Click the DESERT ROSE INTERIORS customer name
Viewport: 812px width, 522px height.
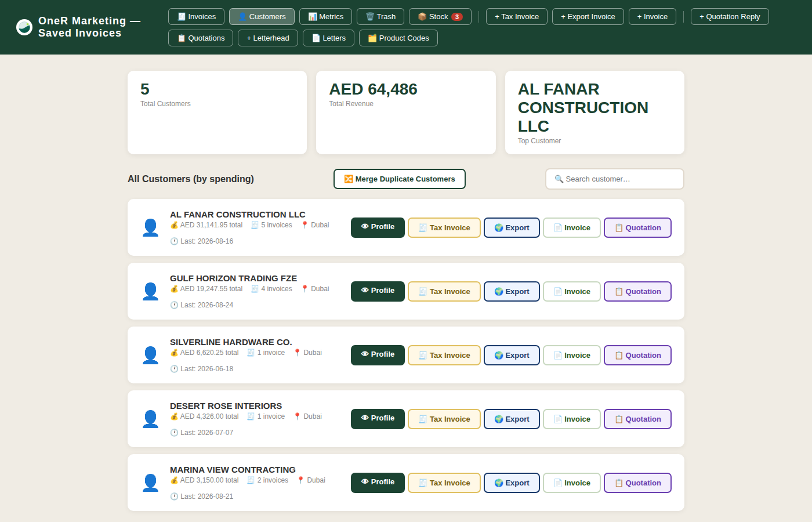[226, 406]
